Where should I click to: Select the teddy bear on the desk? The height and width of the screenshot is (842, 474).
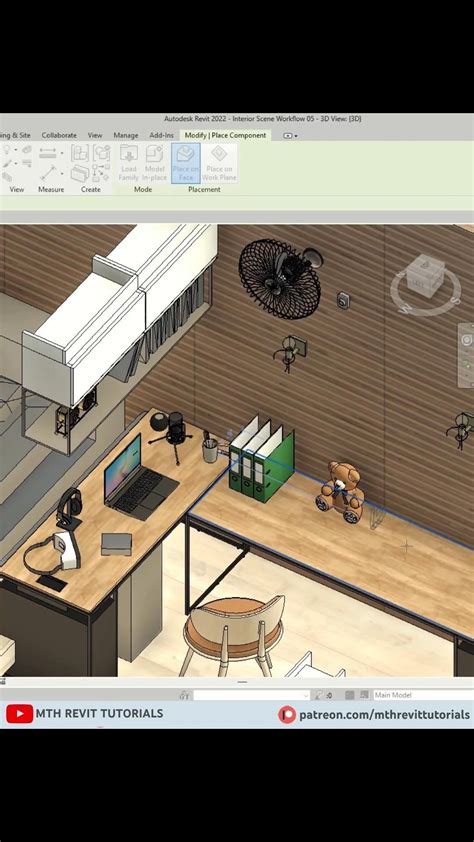342,491
